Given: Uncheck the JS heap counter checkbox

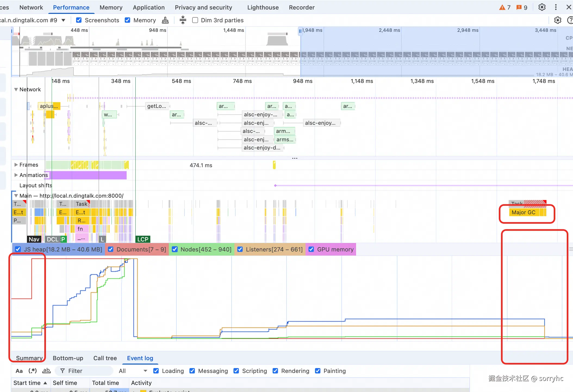Looking at the screenshot, I should pyautogui.click(x=18, y=249).
